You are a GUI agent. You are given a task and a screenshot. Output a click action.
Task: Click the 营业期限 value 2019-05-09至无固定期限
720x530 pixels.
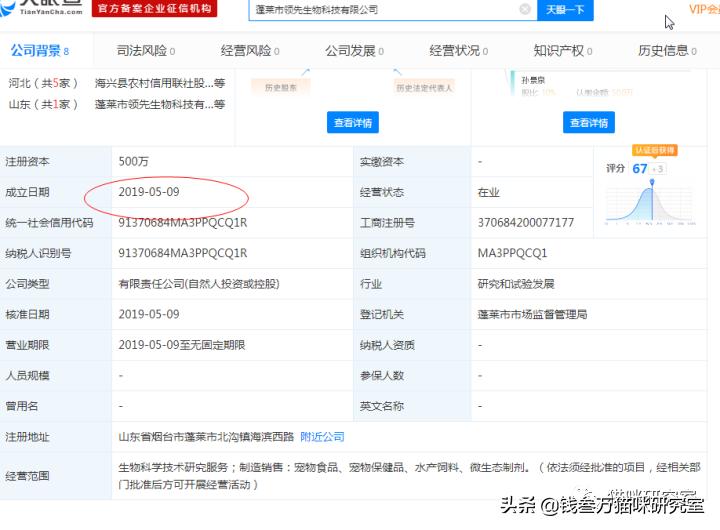tap(182, 345)
